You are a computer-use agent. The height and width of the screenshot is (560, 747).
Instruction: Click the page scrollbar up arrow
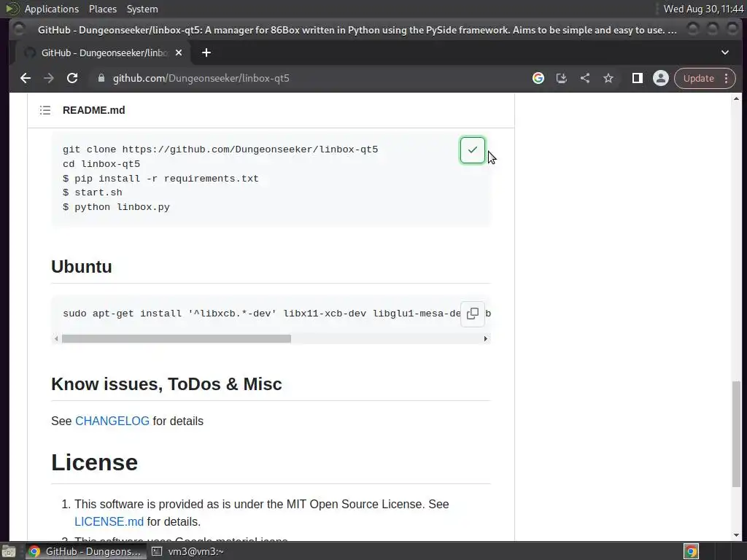pyautogui.click(x=737, y=98)
